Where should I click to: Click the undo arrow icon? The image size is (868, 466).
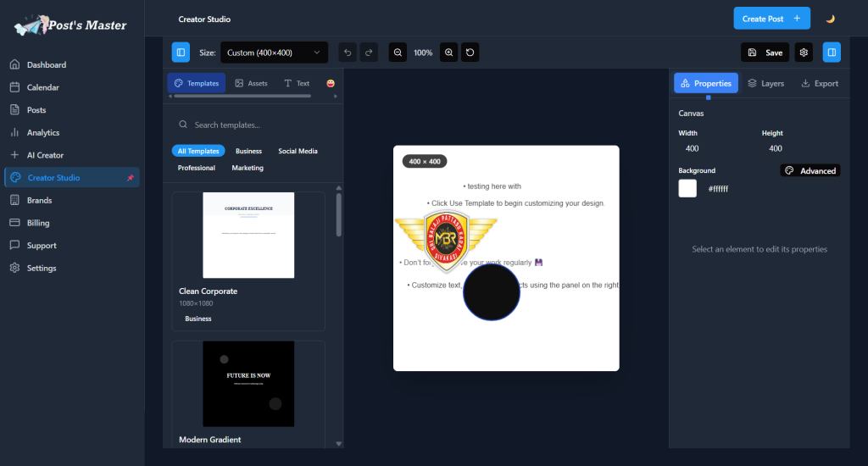(x=348, y=53)
